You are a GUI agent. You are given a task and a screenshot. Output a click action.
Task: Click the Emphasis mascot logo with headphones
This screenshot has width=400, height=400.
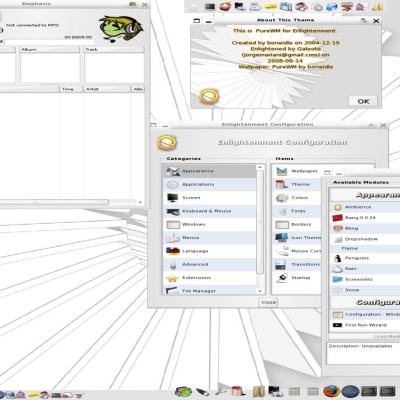click(x=121, y=28)
